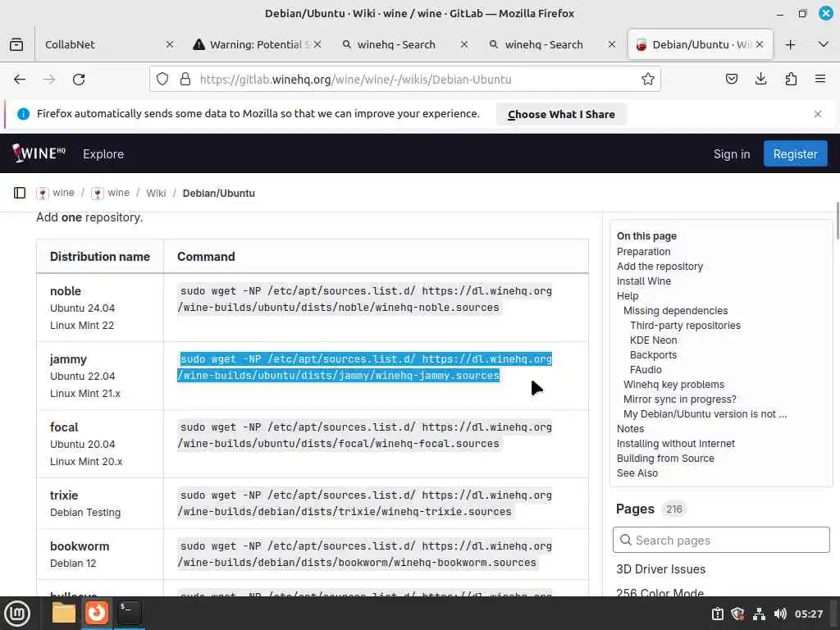Jump to Preparation section
This screenshot has width=840, height=630.
pyautogui.click(x=643, y=251)
